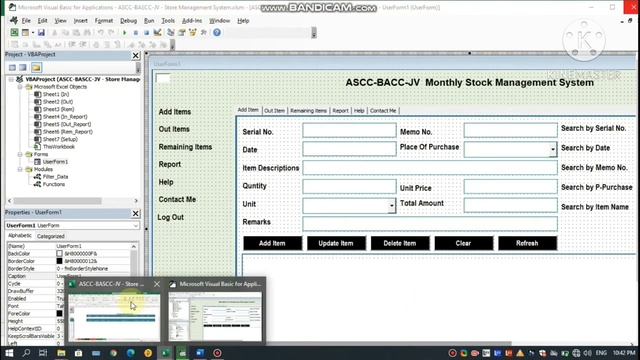The image size is (640, 360).
Task: Open the UserForm1 object dropdown in Properties
Action: click(x=135, y=225)
